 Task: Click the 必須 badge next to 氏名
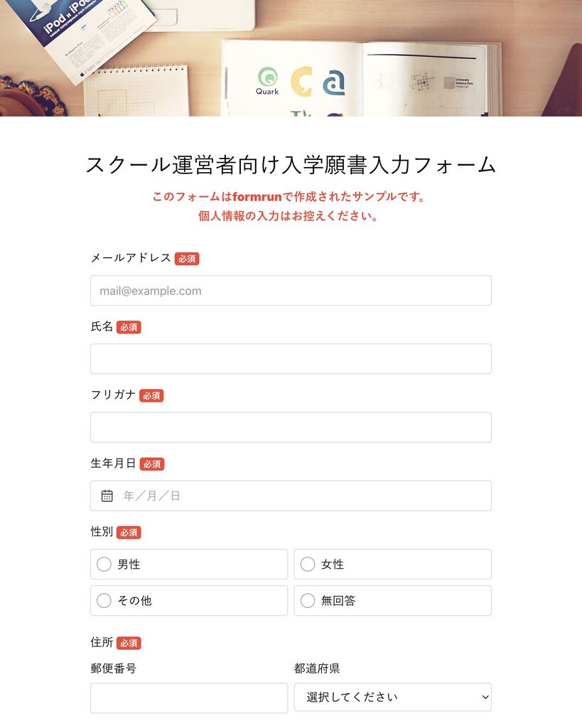[129, 327]
